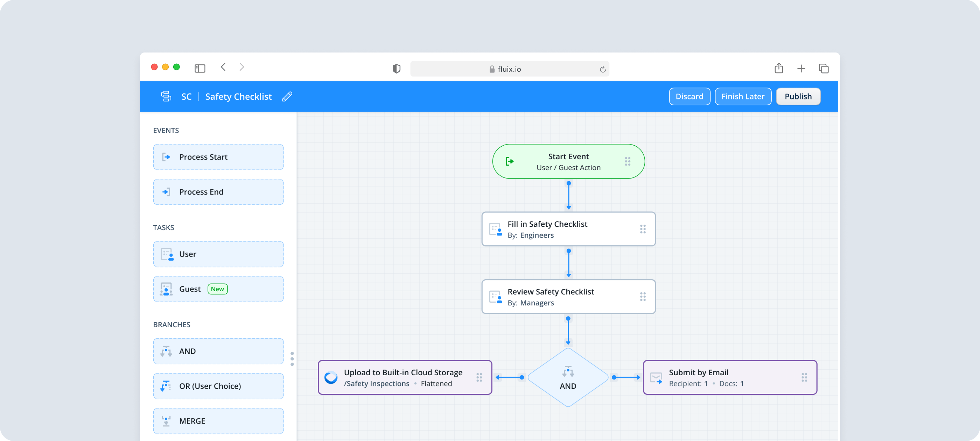Click drag handle on Review Safety Checklist node
Viewport: 980px width, 441px height.
(643, 297)
